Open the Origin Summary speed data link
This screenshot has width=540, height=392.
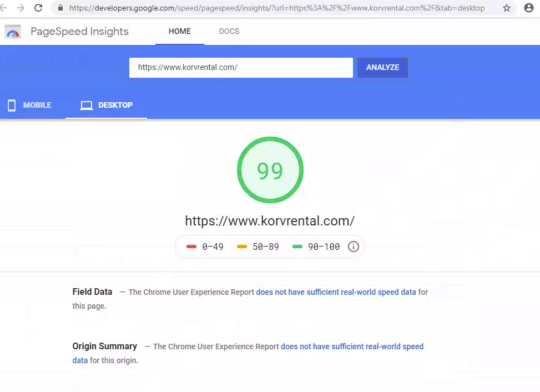(x=352, y=346)
